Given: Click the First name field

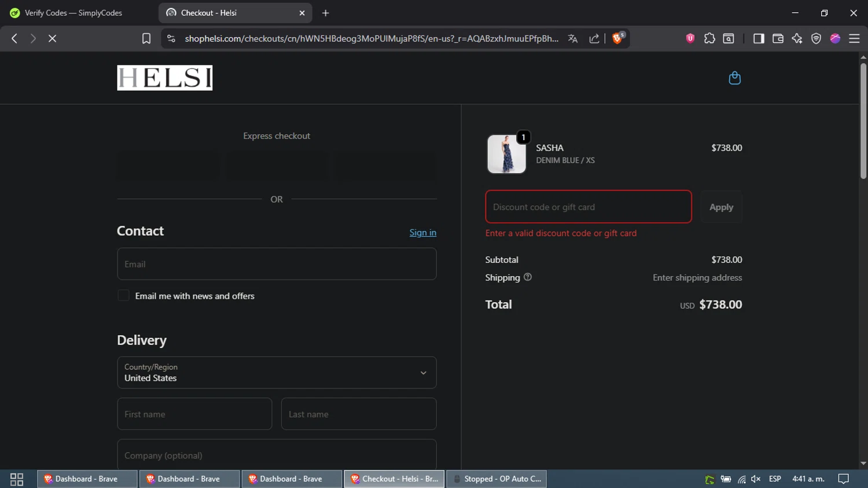Looking at the screenshot, I should pyautogui.click(x=194, y=414).
